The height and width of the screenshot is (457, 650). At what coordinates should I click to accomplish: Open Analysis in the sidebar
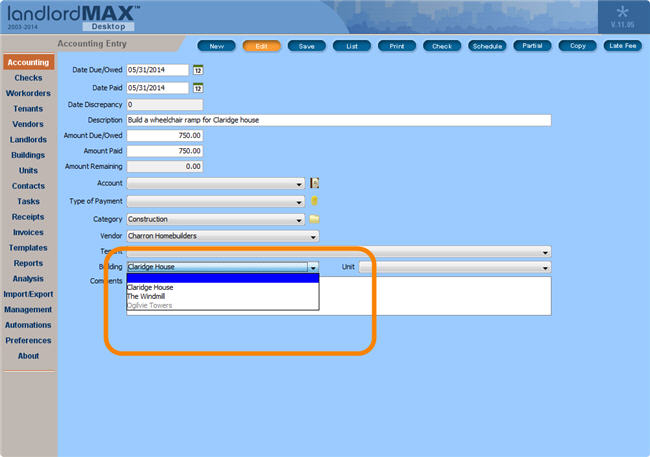click(28, 279)
